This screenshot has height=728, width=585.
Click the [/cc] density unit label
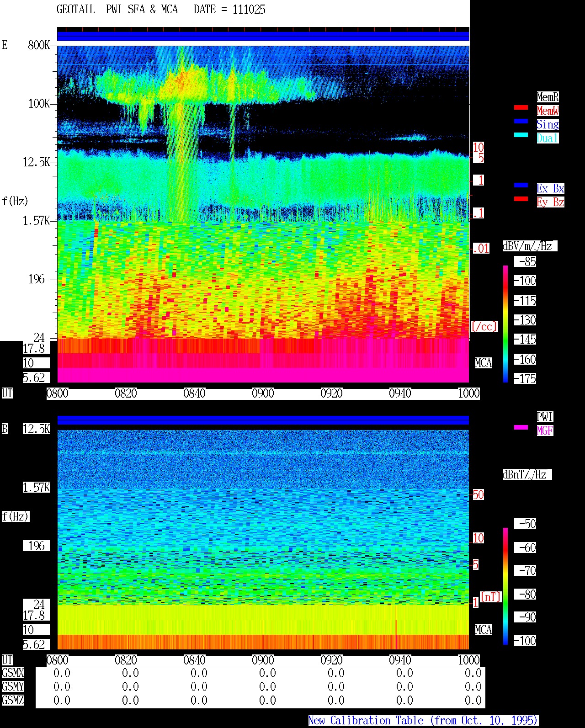pos(484,326)
